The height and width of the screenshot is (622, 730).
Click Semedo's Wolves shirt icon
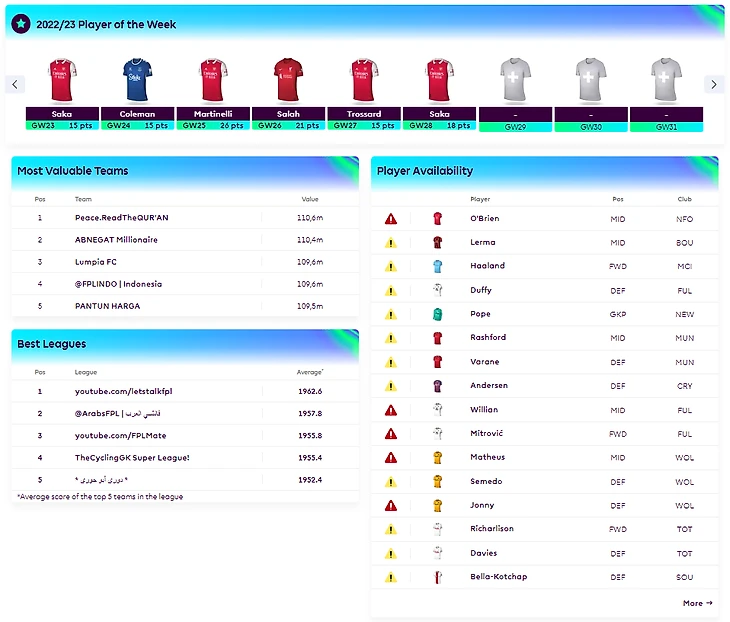[x=437, y=481]
